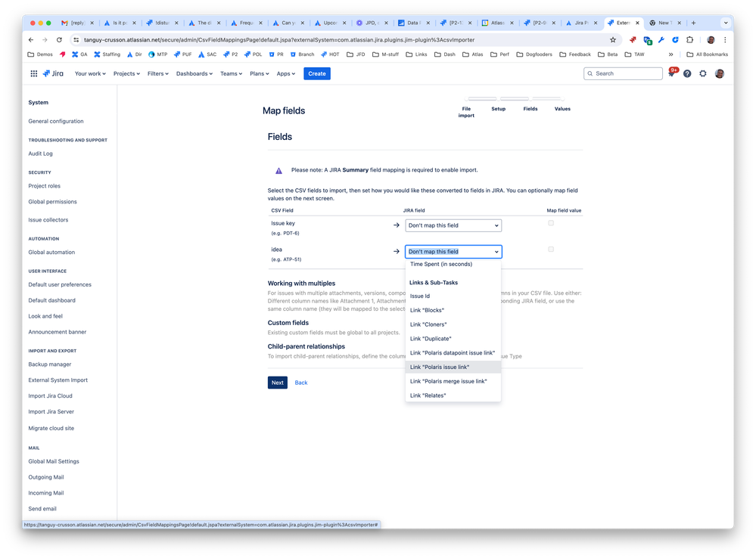Open the Staffing bookmark

click(x=107, y=54)
